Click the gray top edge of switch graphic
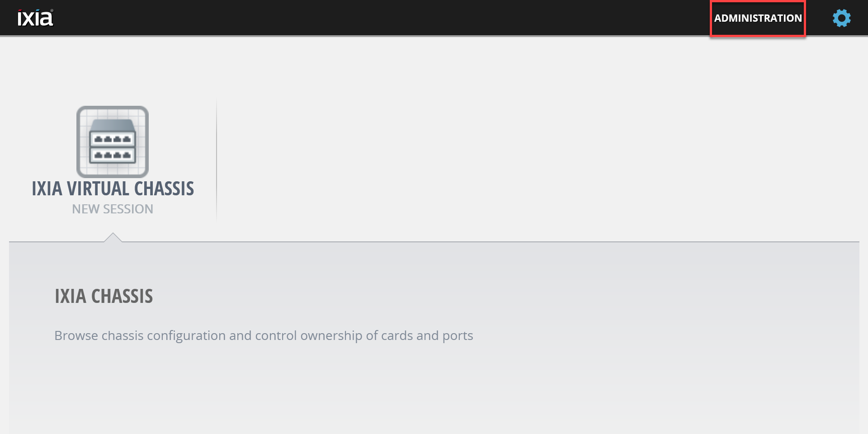This screenshot has height=434, width=868. [113, 125]
